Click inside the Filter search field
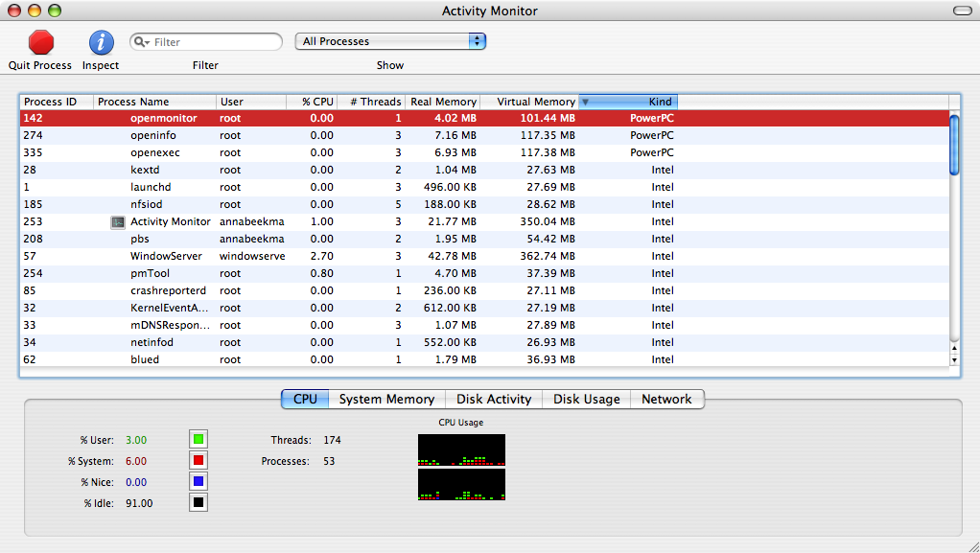Image resolution: width=980 pixels, height=553 pixels. 206,42
